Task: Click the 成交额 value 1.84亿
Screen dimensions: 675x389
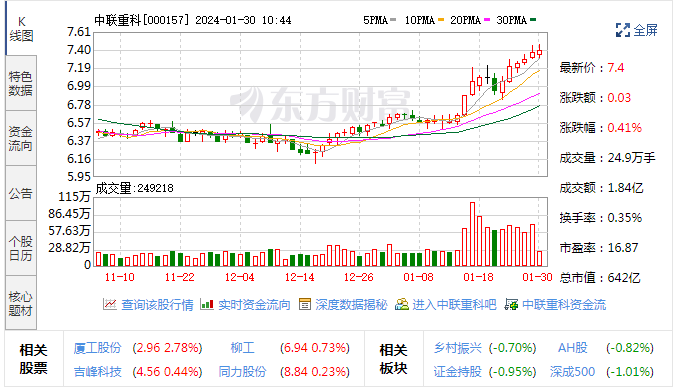Action: (x=625, y=188)
